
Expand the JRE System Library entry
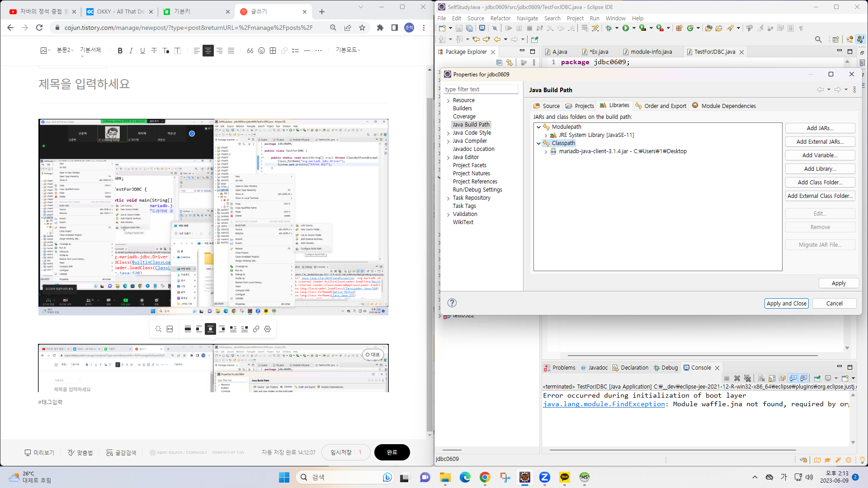pyautogui.click(x=546, y=135)
